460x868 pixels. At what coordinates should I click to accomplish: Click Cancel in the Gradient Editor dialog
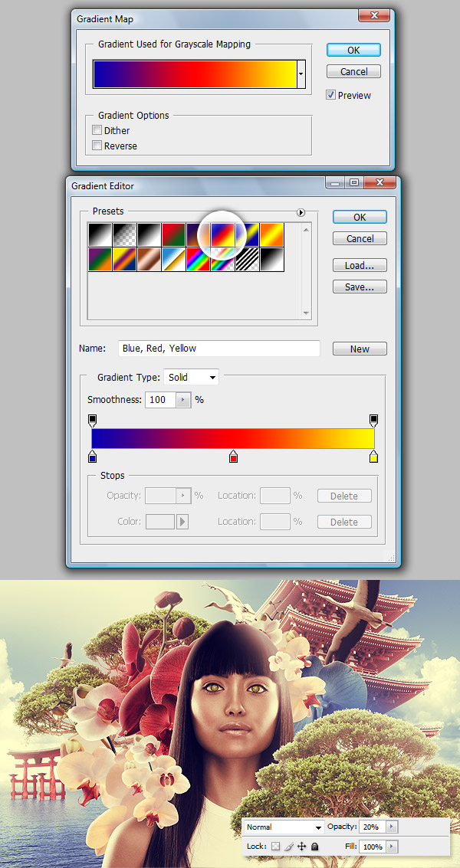[x=360, y=238]
